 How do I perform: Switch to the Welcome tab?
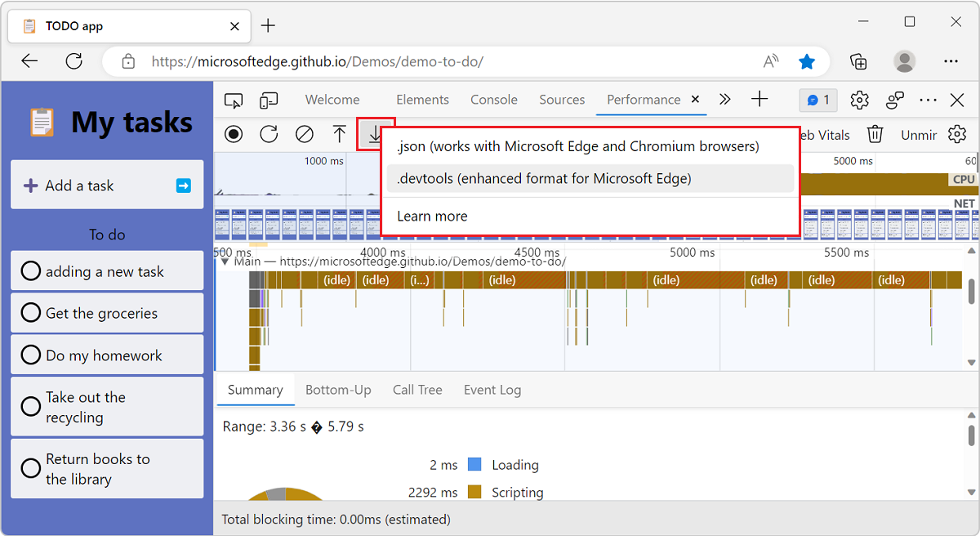[332, 100]
